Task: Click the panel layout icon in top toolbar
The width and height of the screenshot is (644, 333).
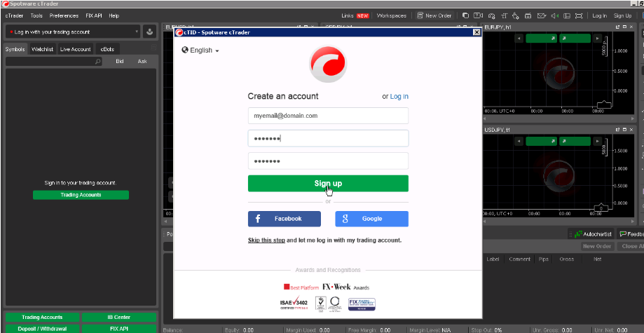Action: tap(567, 15)
